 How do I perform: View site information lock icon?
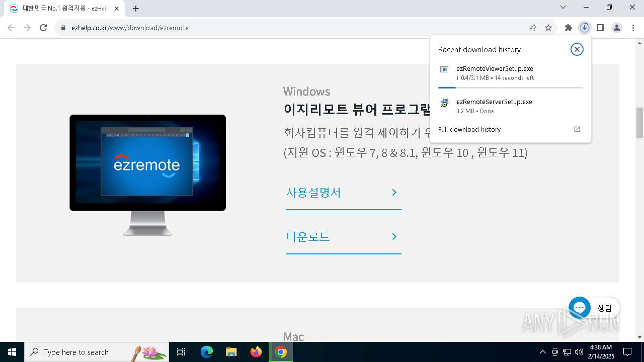(63, 28)
